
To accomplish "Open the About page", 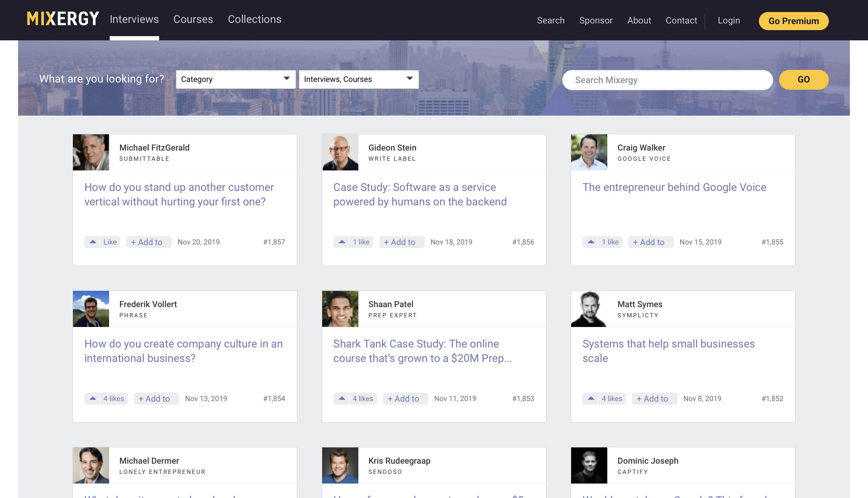I will [639, 20].
